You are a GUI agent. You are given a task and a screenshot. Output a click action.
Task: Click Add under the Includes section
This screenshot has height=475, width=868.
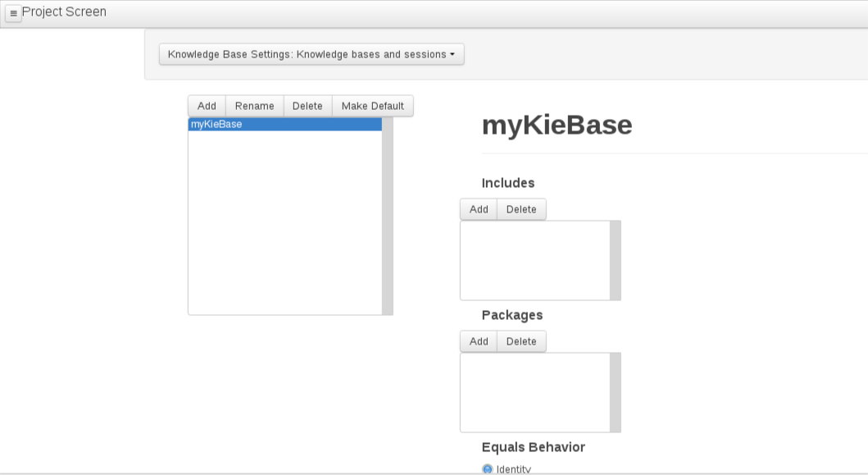pos(479,209)
